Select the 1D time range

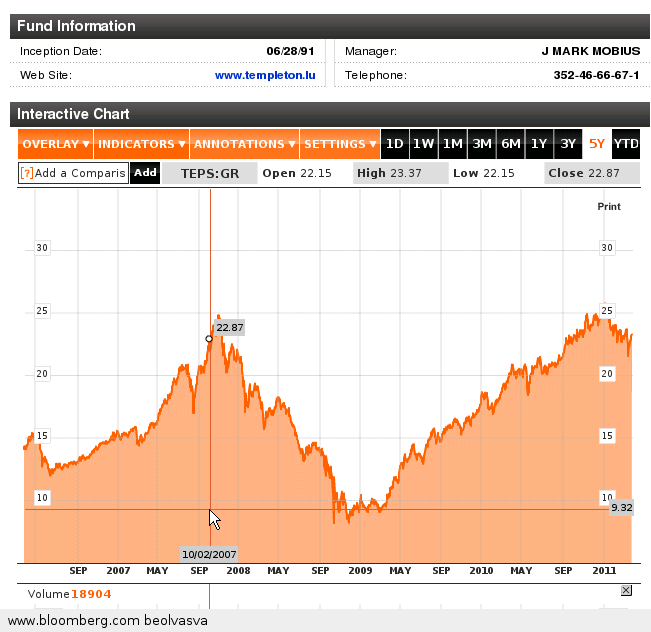pyautogui.click(x=395, y=144)
